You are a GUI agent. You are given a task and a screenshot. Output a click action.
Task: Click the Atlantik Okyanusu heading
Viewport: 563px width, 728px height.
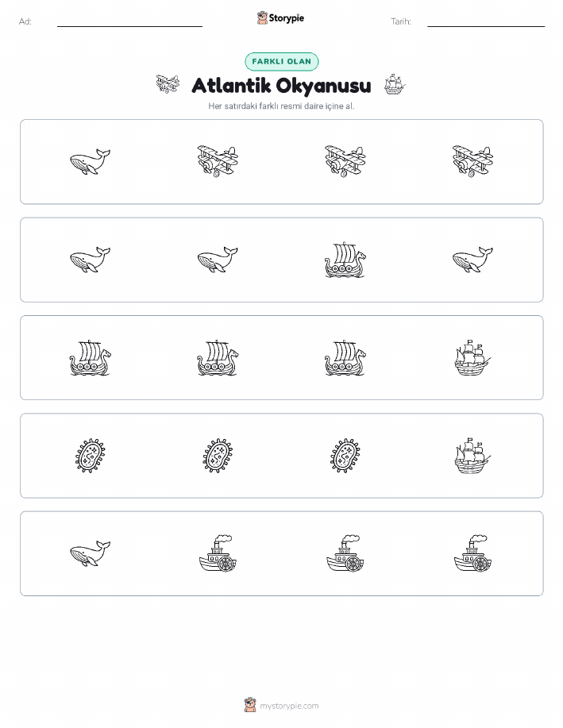click(x=281, y=86)
